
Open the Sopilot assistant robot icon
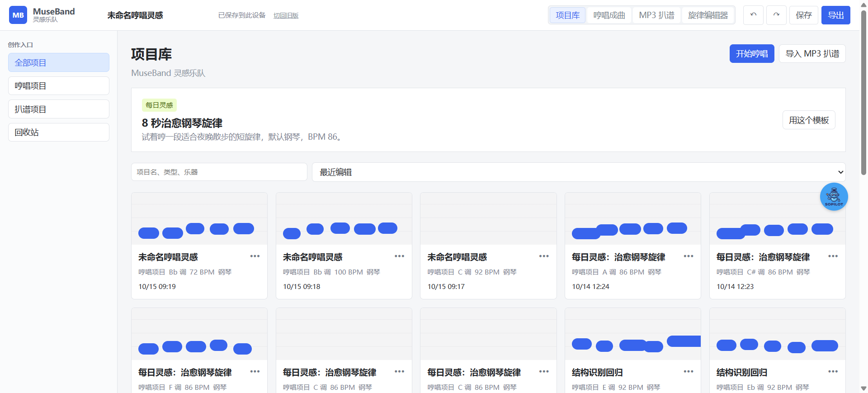point(834,197)
